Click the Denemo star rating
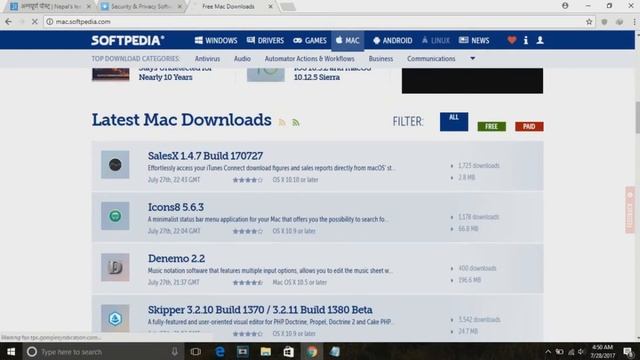This screenshot has height=360, width=640. point(248,282)
